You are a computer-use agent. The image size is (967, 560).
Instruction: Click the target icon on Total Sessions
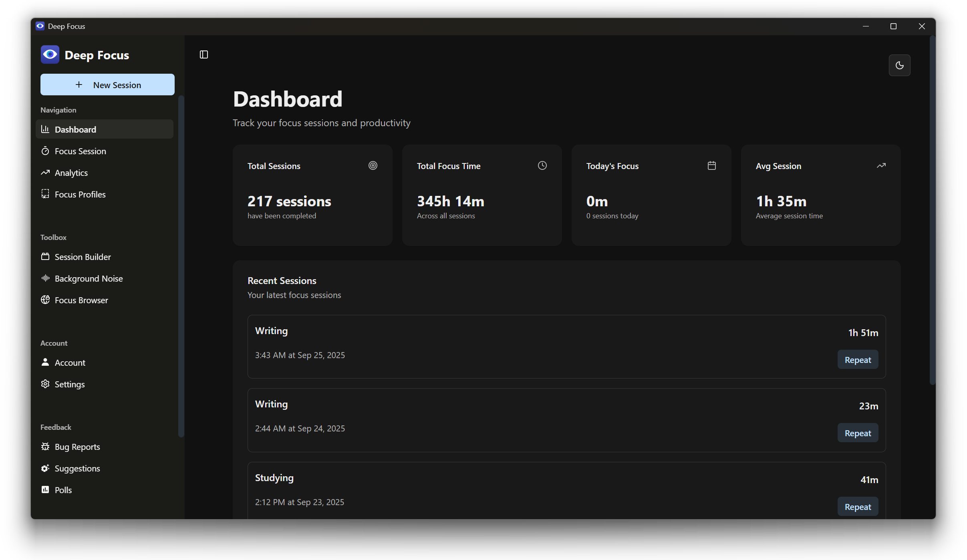tap(373, 165)
